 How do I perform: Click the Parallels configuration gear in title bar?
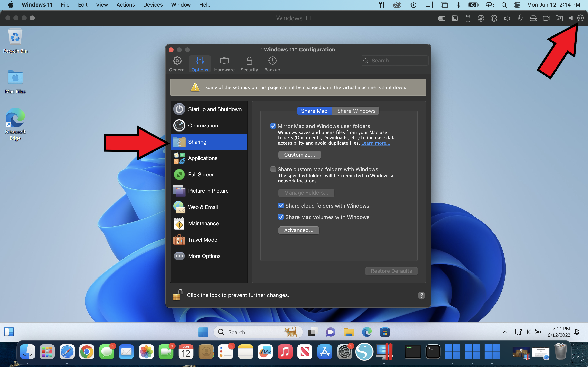[580, 18]
